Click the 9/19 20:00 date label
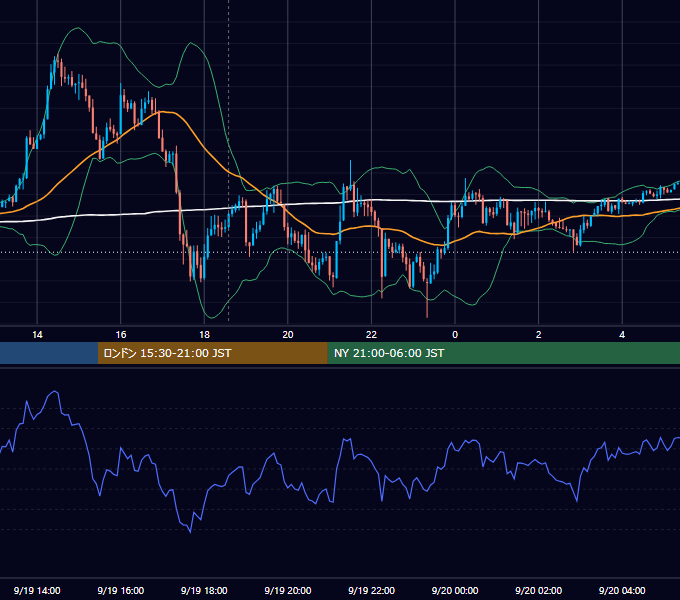 click(288, 590)
